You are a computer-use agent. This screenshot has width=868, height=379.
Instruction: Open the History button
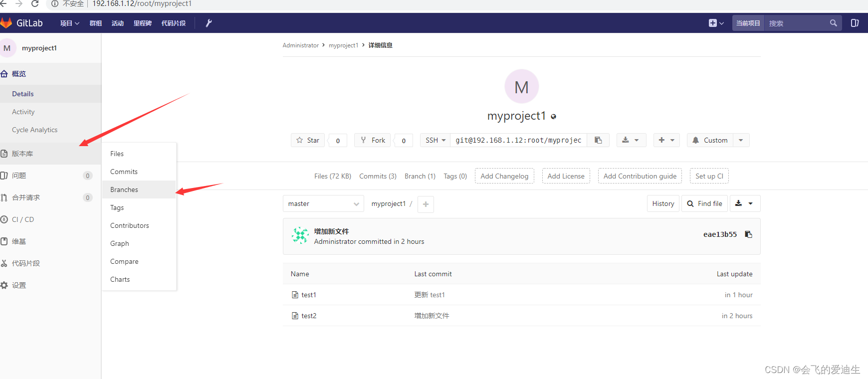click(663, 203)
